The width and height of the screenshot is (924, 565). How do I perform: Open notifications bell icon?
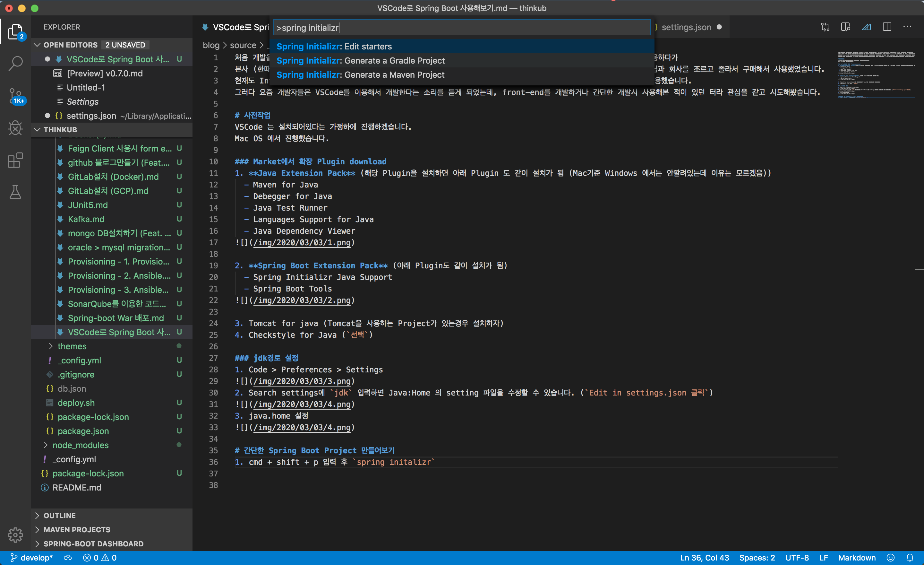[910, 558]
